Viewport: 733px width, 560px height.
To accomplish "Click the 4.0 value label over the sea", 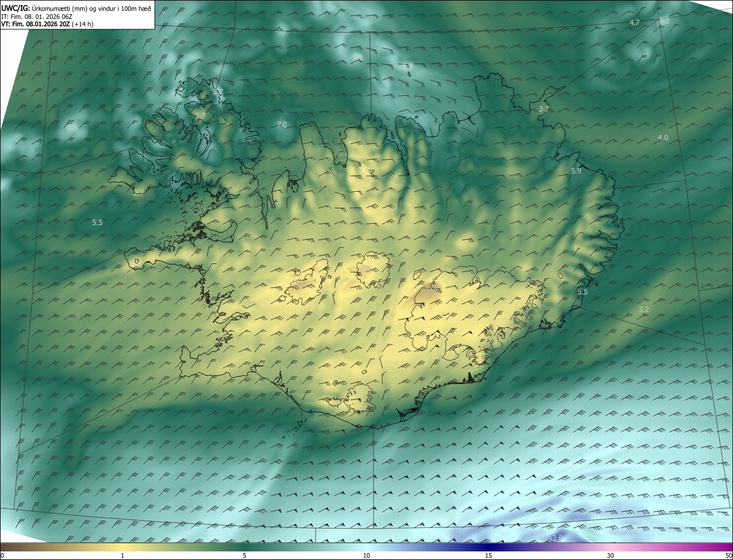I will coord(663,137).
